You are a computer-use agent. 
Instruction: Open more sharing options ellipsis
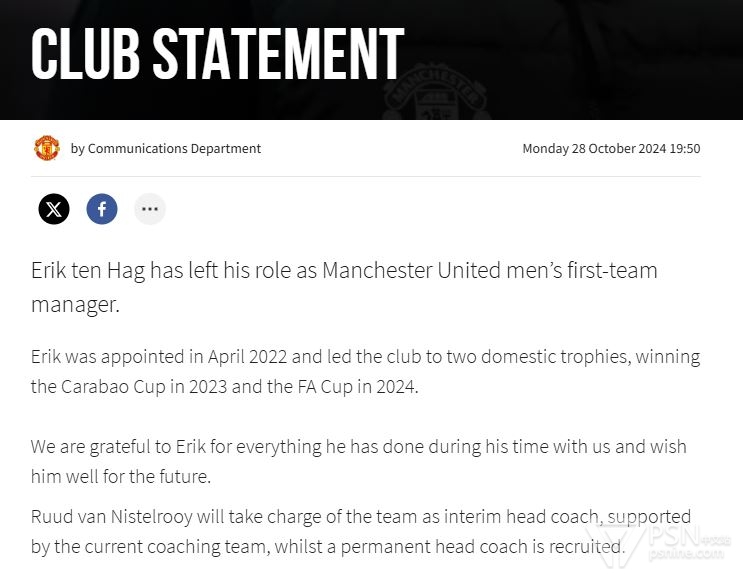coord(150,209)
